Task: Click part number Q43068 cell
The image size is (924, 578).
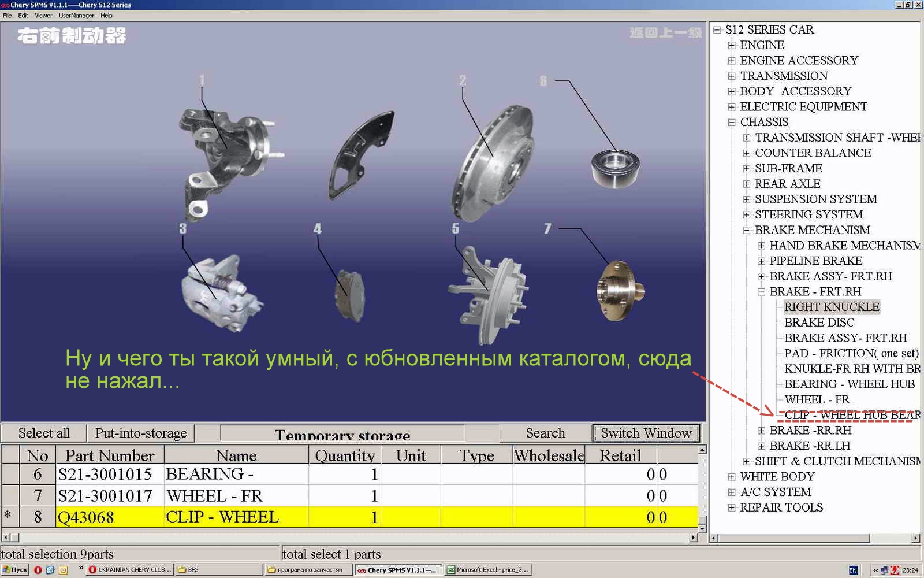Action: click(110, 517)
